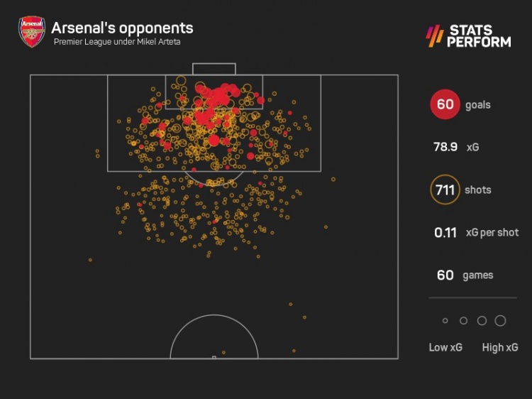532x399 pixels.
Task: Select the red 60 goals circle
Action: [x=445, y=104]
